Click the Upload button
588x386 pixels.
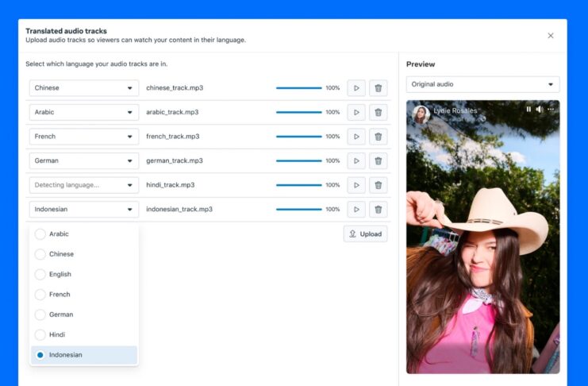click(x=365, y=234)
